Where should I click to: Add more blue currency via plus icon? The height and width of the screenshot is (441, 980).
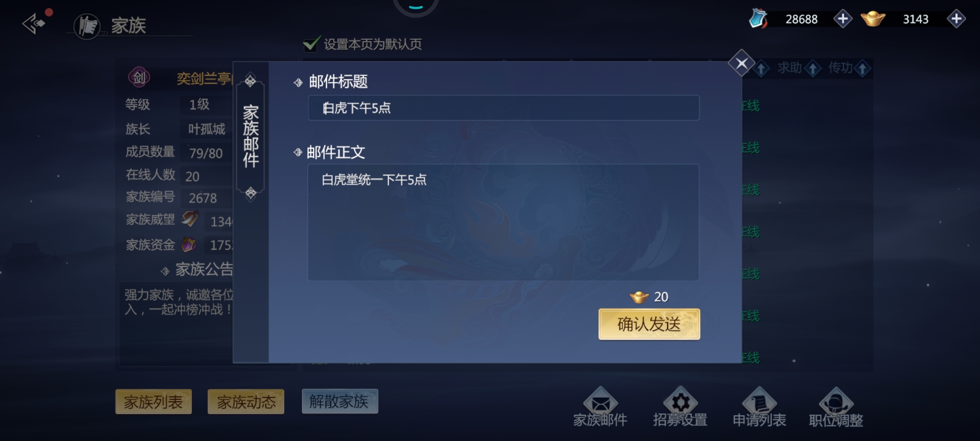pyautogui.click(x=843, y=19)
